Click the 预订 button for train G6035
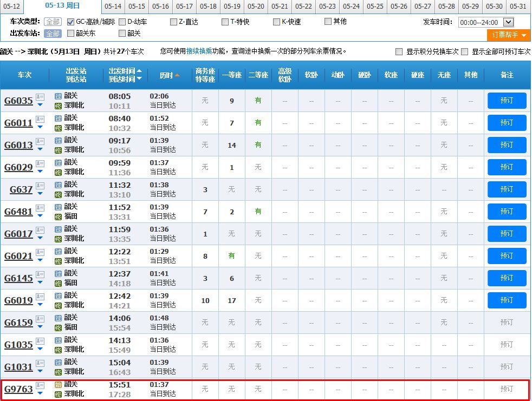The width and height of the screenshot is (532, 401). tap(507, 101)
